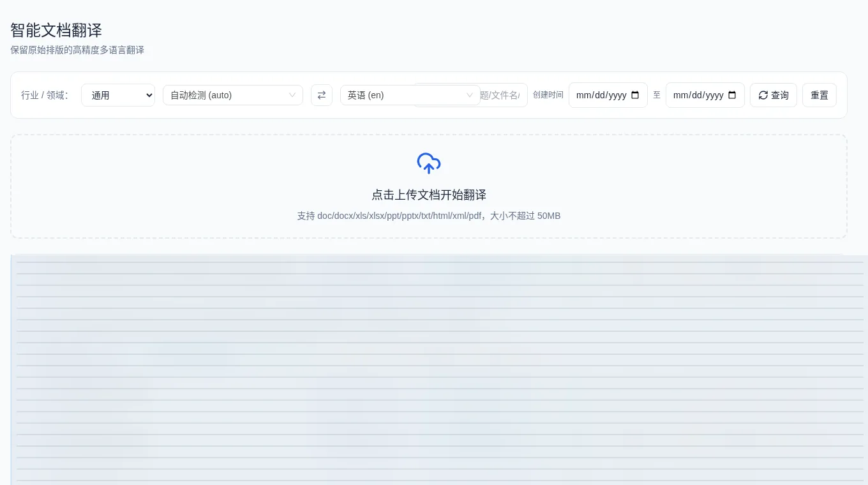This screenshot has width=868, height=485.
Task: Click the 重置 reset button
Action: [x=819, y=95]
